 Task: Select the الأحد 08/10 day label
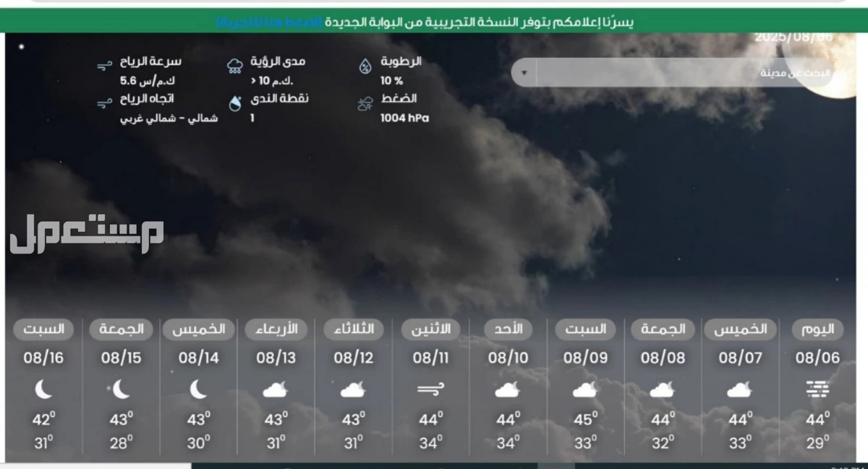(508, 330)
